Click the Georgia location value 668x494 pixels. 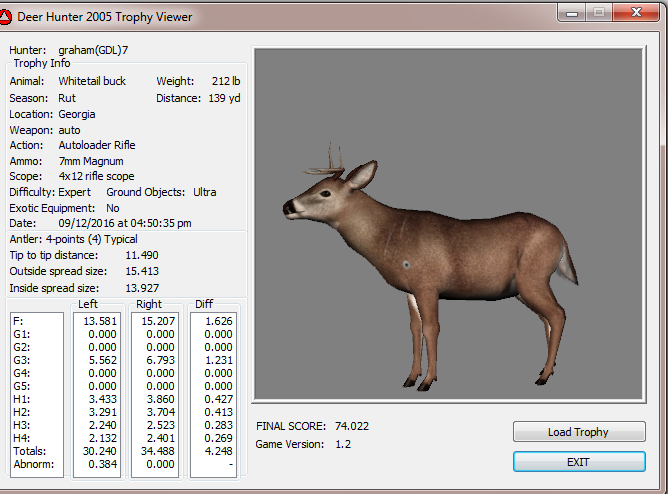pyautogui.click(x=77, y=114)
